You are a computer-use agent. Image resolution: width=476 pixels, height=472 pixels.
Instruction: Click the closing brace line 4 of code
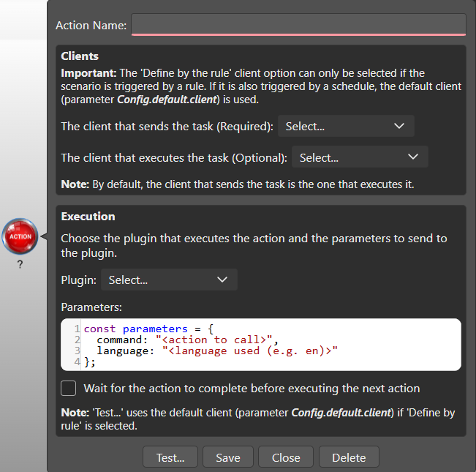[89, 362]
